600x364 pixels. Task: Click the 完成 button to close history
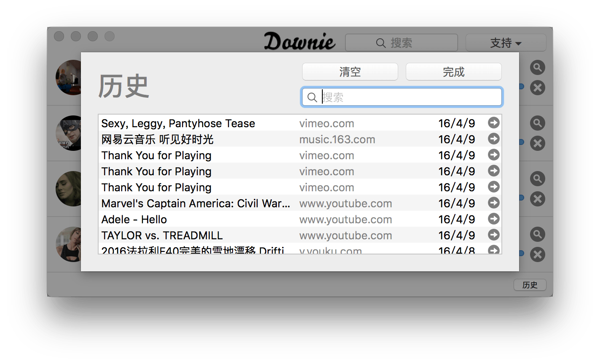(454, 72)
